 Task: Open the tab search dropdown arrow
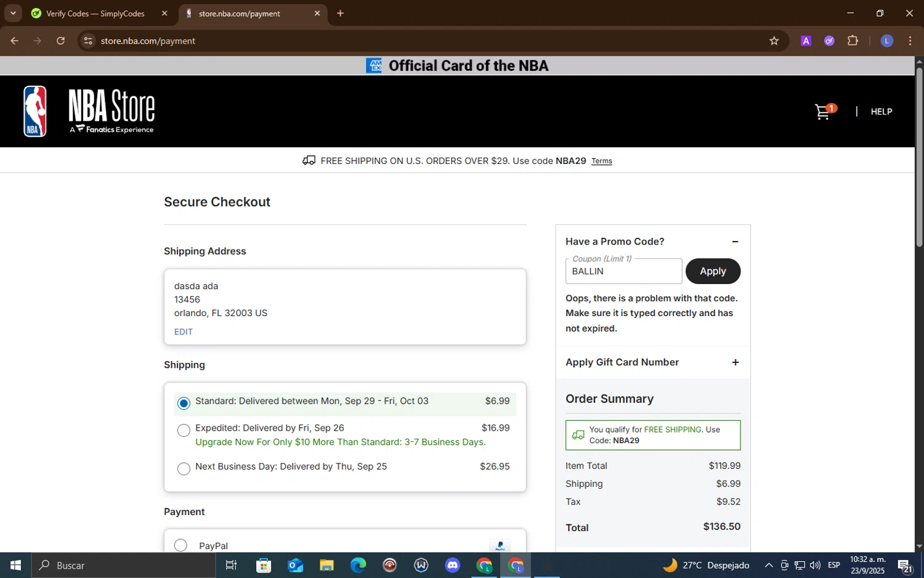click(x=13, y=13)
